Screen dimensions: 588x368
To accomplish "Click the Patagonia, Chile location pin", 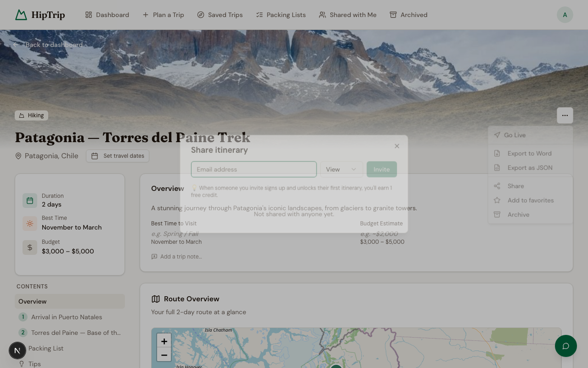I will pyautogui.click(x=18, y=156).
